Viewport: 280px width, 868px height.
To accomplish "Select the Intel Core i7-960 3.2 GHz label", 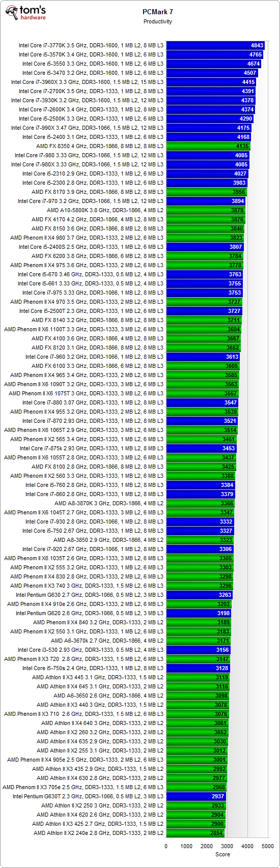I will pos(95,357).
